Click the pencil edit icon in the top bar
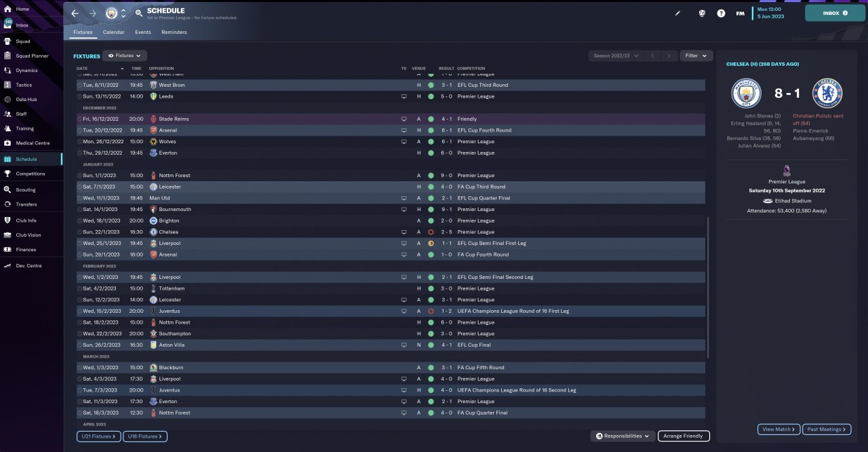 point(677,13)
